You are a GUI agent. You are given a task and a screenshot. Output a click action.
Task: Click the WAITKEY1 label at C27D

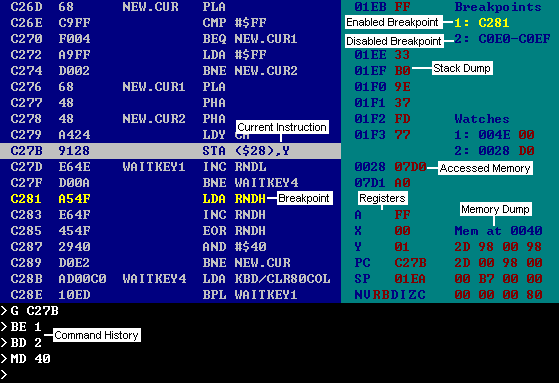coord(154,167)
